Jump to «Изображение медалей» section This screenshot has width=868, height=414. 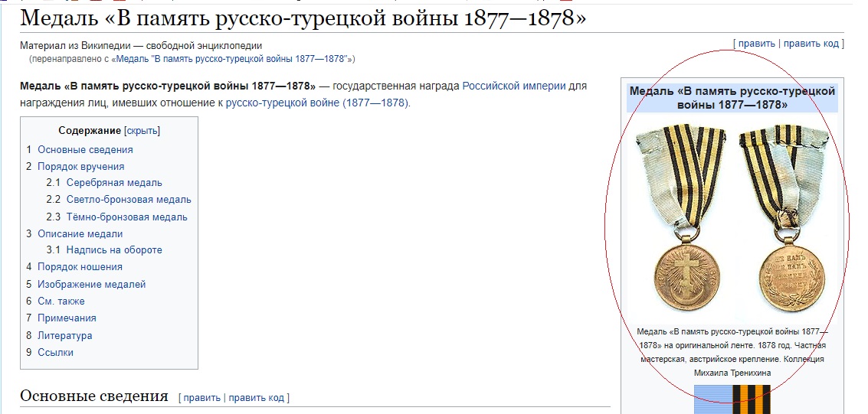pyautogui.click(x=91, y=285)
